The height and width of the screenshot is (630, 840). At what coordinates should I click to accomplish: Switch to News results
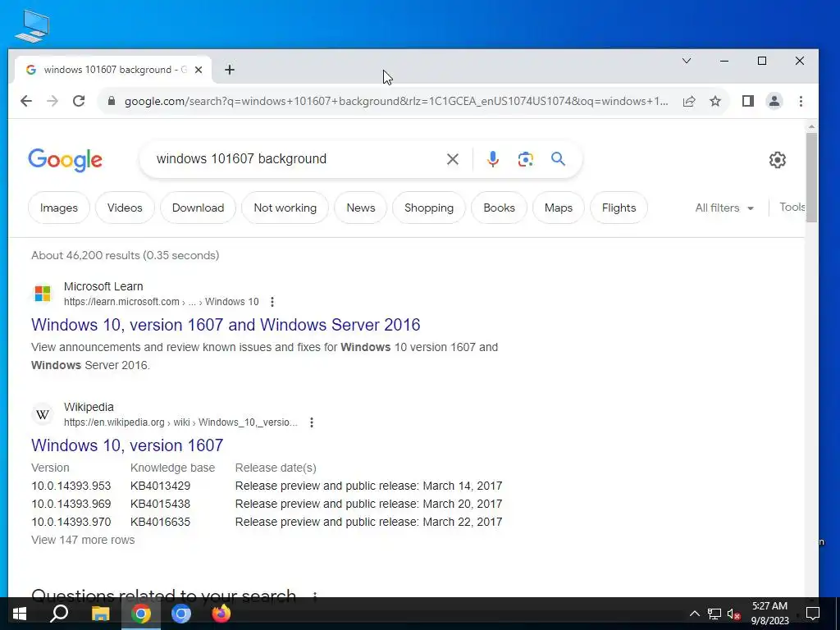361,208
